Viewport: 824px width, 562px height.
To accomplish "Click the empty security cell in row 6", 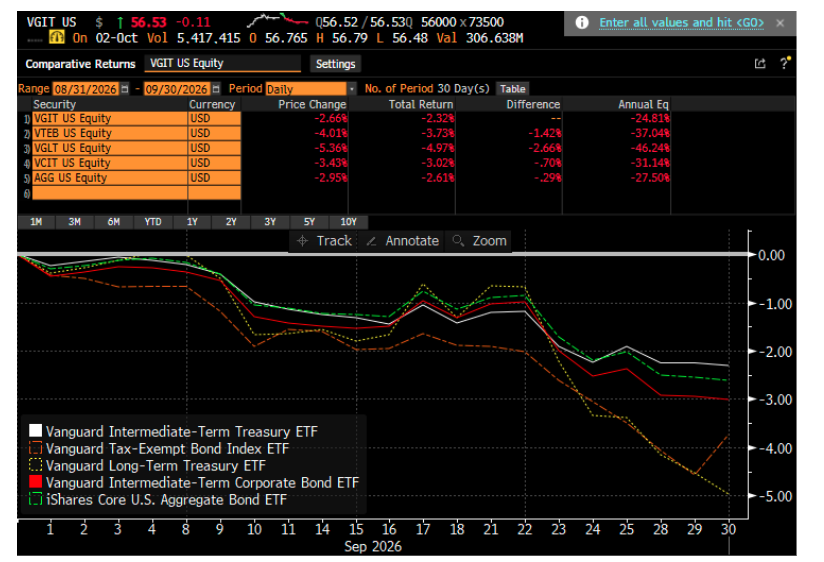I will point(110,193).
